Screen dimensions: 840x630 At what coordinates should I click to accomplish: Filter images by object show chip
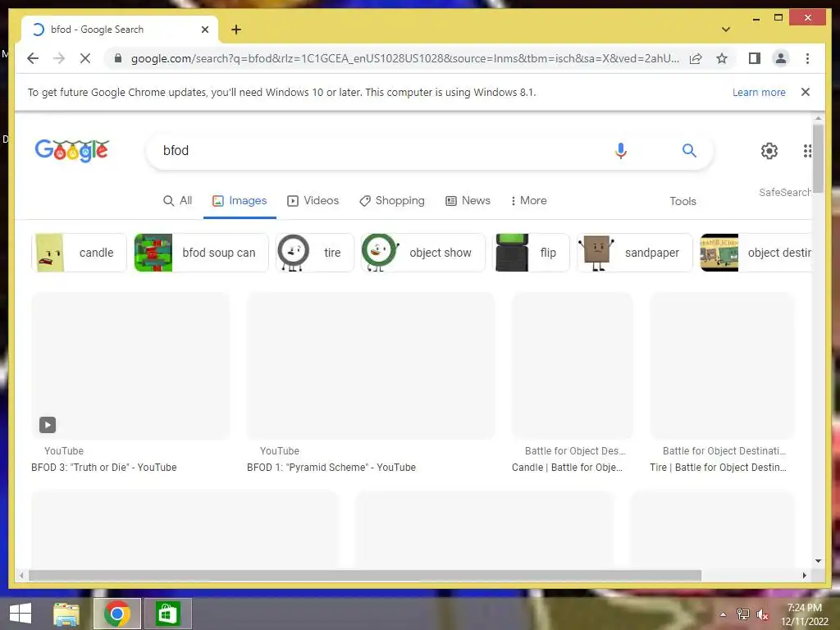coord(423,253)
